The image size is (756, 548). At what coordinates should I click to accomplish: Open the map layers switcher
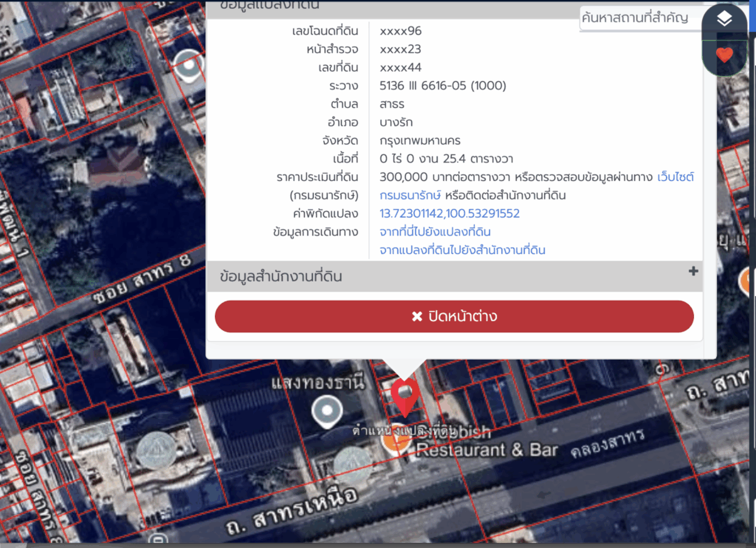724,20
